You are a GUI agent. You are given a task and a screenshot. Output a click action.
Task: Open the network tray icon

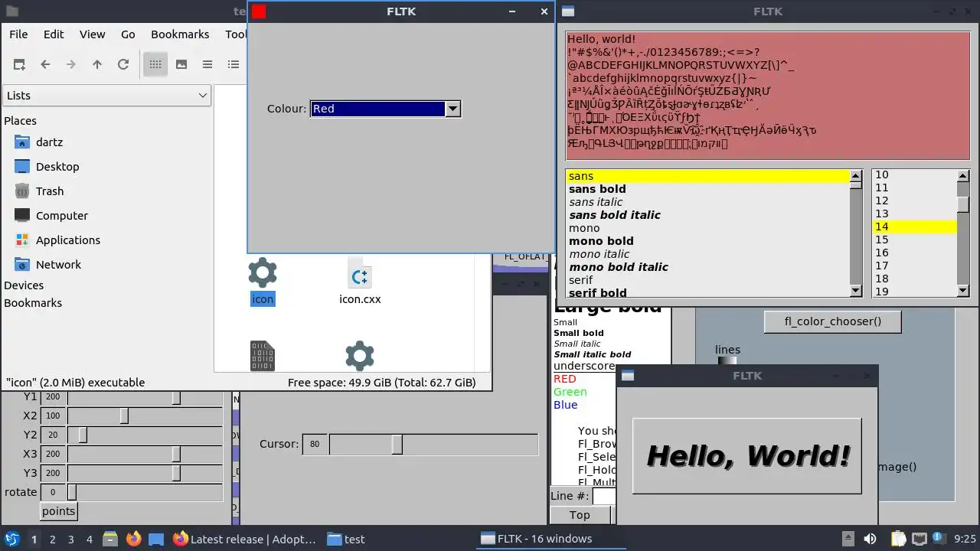pos(920,539)
